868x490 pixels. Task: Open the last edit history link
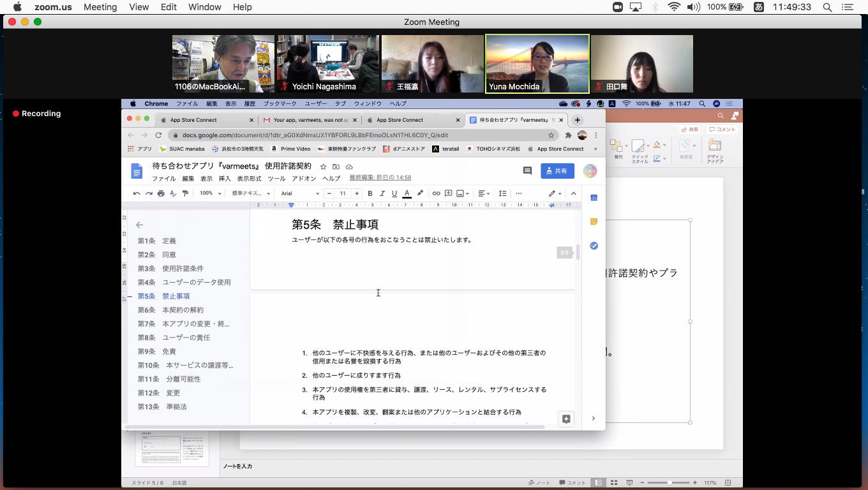pyautogui.click(x=380, y=177)
